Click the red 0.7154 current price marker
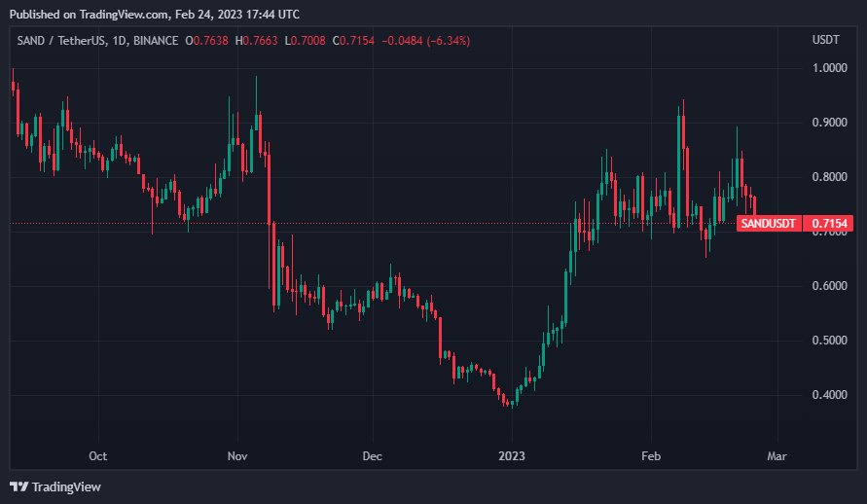Viewport: 867px width, 504px height. [828, 223]
